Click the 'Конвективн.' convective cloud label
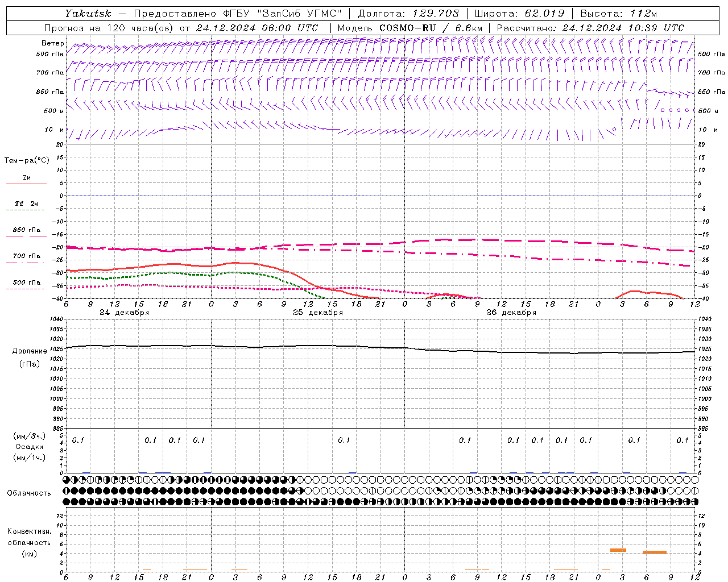The width and height of the screenshot is (728, 582). [x=29, y=531]
